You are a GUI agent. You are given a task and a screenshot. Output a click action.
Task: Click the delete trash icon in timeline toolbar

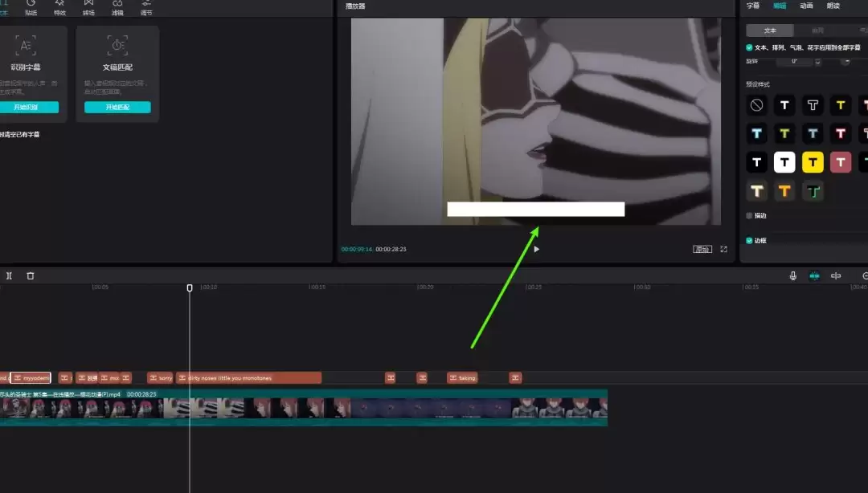tap(31, 275)
